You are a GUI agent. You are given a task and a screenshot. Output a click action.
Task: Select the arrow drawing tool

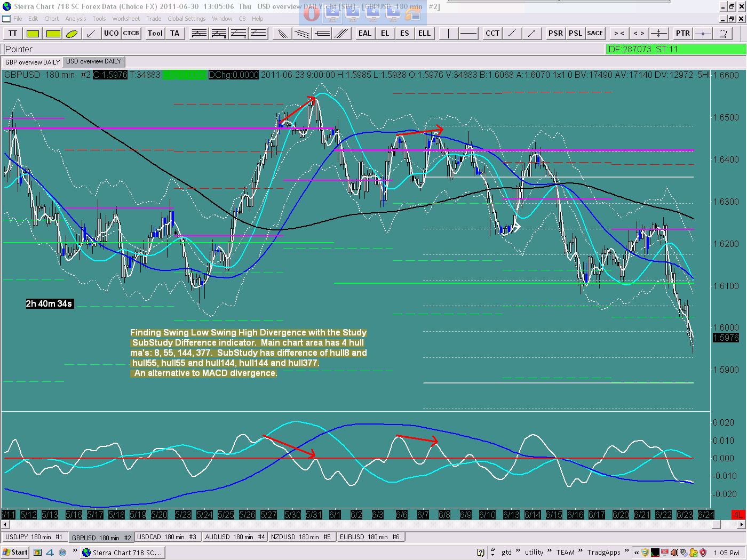tap(91, 34)
